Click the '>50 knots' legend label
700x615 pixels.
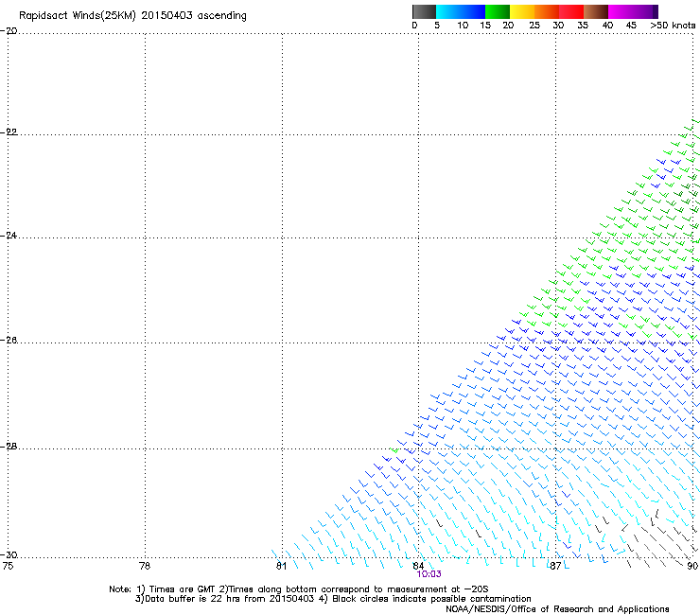pos(673,26)
